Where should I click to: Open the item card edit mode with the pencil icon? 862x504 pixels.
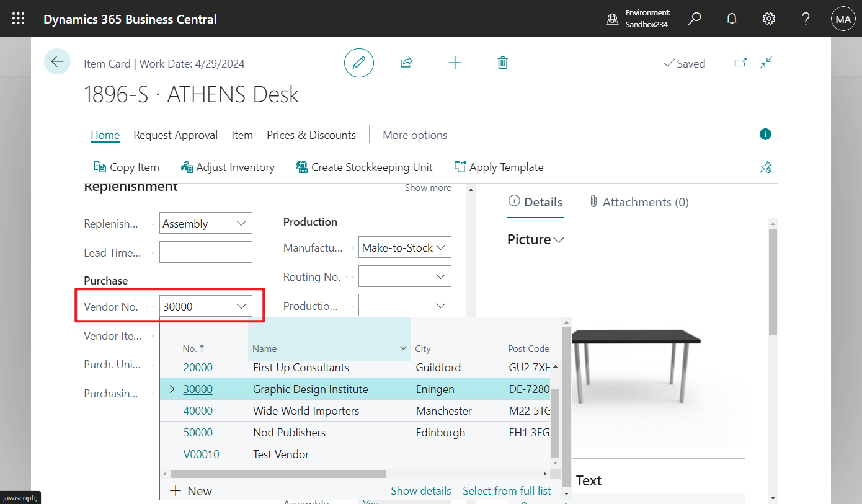pos(358,63)
